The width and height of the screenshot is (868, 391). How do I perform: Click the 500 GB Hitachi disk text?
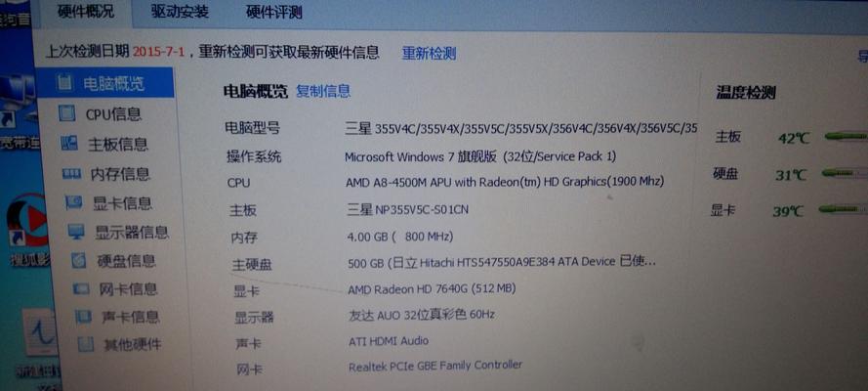[x=502, y=262]
